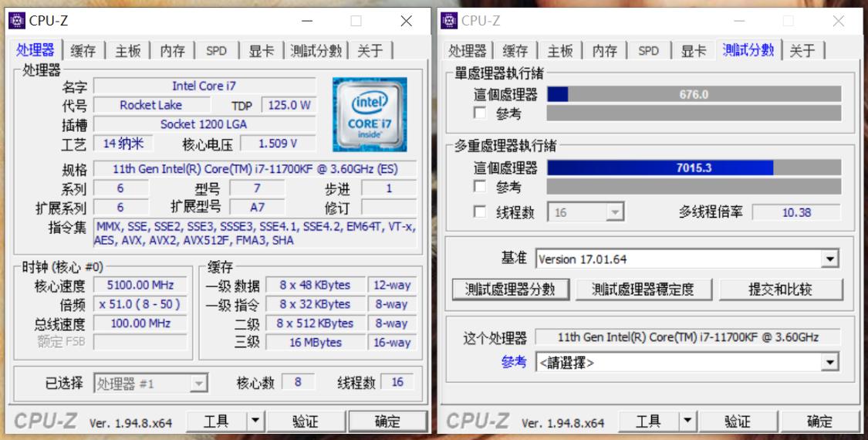Click the 二级 cache value 8 x 512 KBytes

point(316,323)
